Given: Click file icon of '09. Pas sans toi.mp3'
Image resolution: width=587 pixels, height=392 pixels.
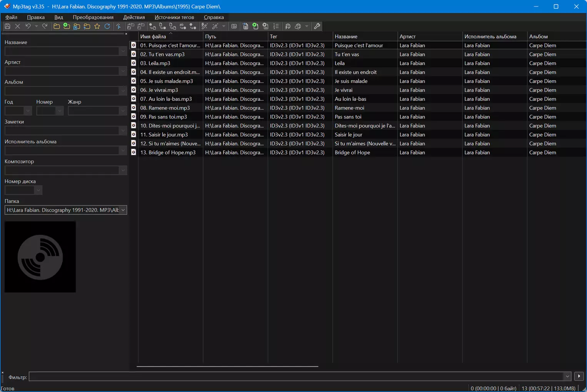Looking at the screenshot, I should coord(133,116).
